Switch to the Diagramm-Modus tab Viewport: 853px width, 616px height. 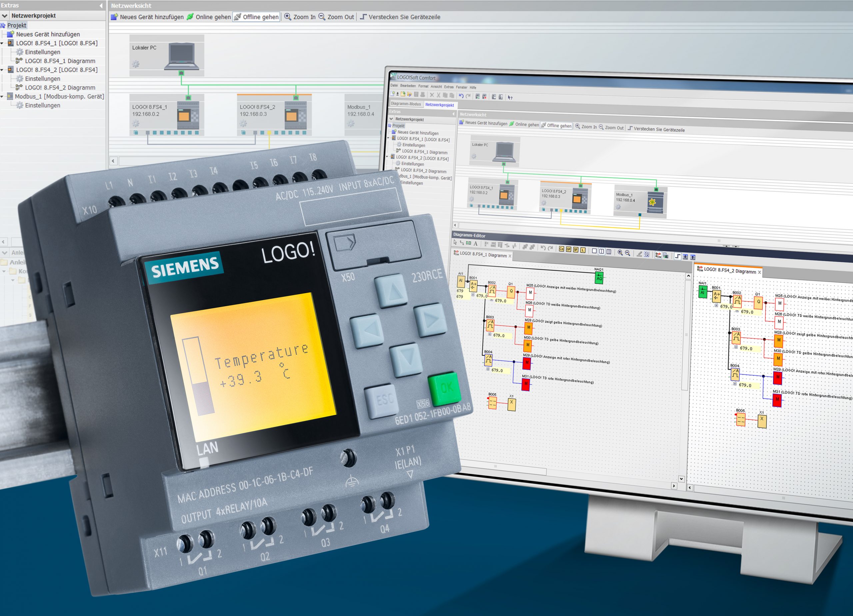406,104
